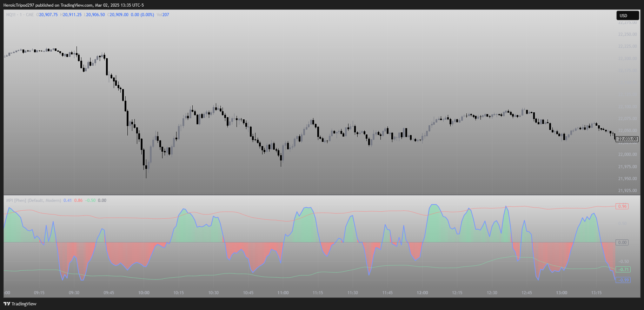
Task: Click the Vol 207 volume readout
Action: point(163,15)
